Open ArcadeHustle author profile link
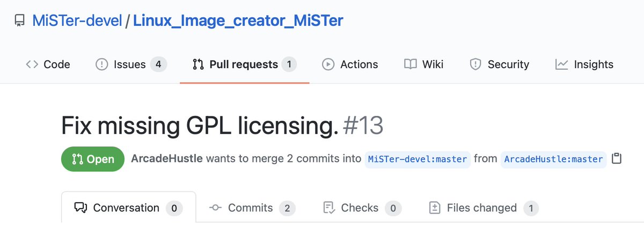Image resolution: width=644 pixels, height=228 pixels. [x=167, y=159]
